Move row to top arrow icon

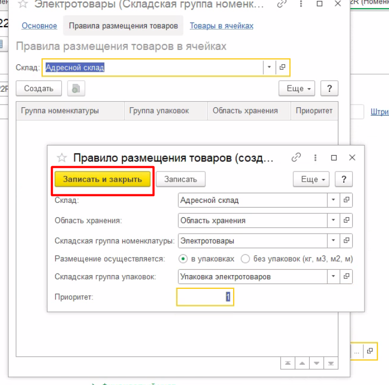287,363
